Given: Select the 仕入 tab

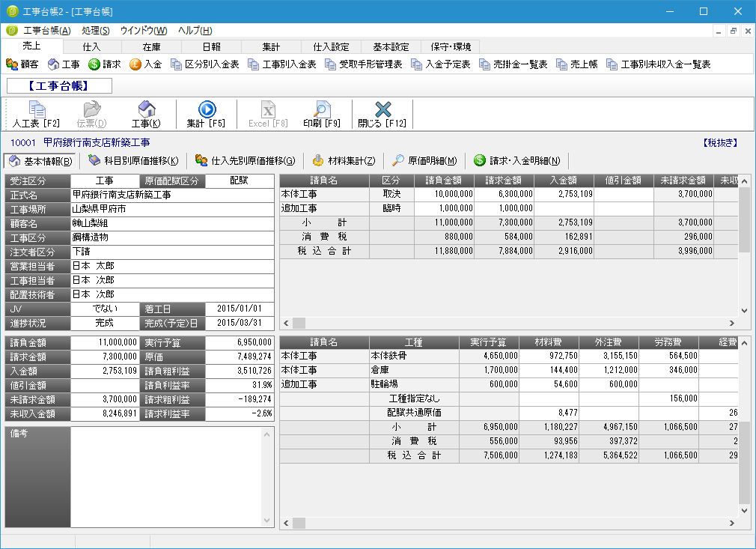Looking at the screenshot, I should pos(91,46).
